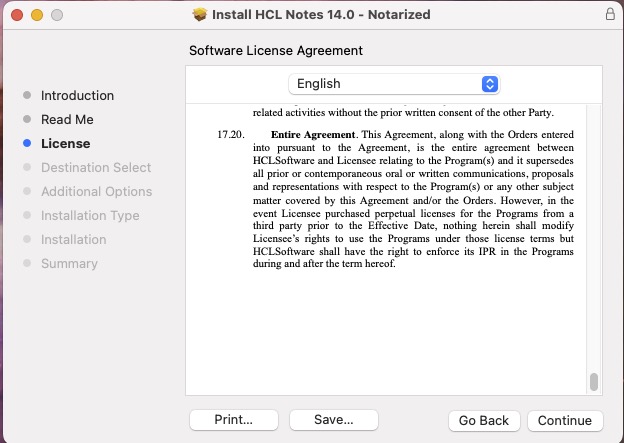Viewport: 624px width, 443px height.
Task: Click the Installation step in sidebar
Action: pyautogui.click(x=73, y=240)
